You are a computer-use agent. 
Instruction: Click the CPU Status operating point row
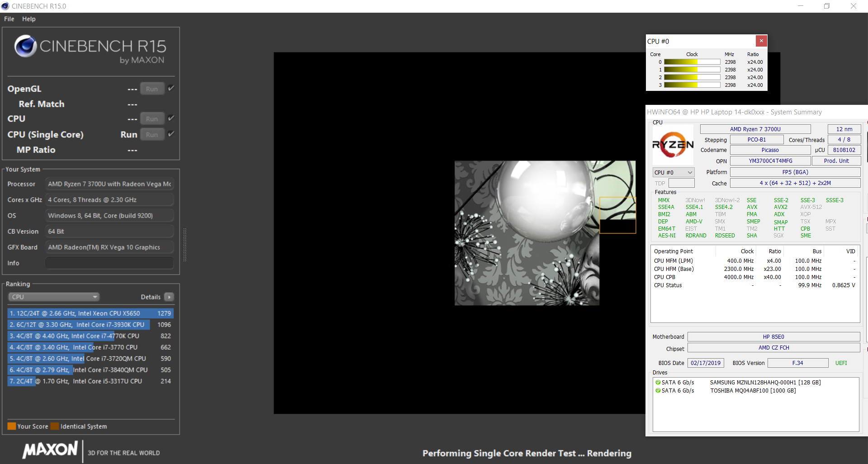coord(754,285)
